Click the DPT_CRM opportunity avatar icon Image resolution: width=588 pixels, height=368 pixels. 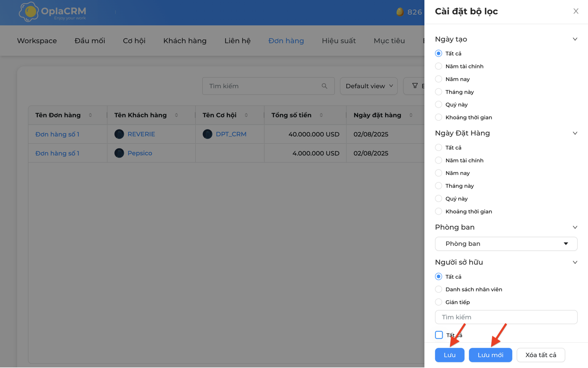(207, 134)
